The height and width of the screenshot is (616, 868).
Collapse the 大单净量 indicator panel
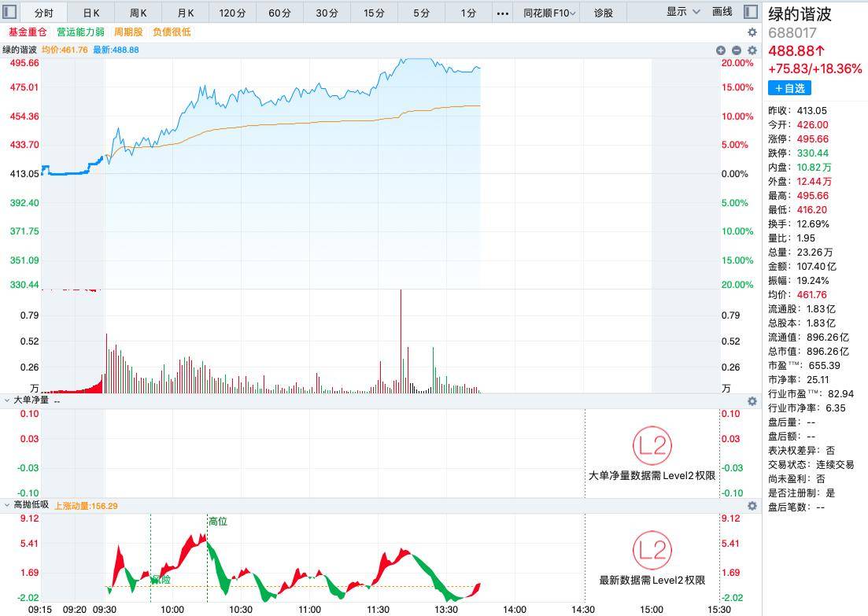(7, 400)
